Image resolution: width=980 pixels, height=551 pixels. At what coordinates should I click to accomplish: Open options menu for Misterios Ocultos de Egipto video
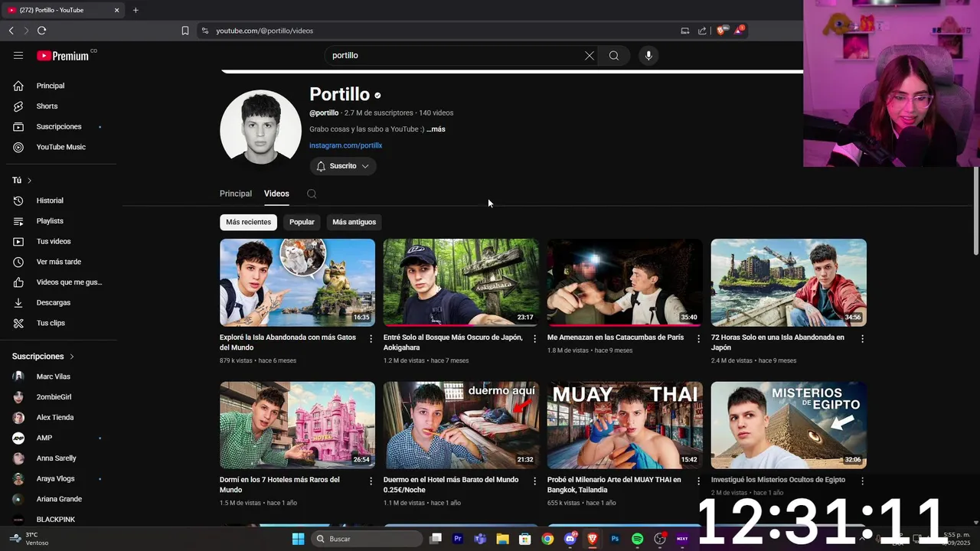[x=862, y=481]
